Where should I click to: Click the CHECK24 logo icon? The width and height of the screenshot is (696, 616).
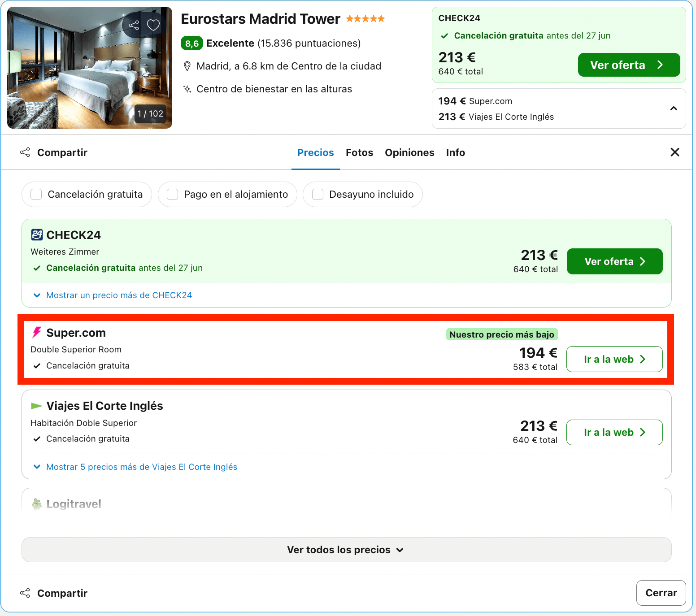click(37, 235)
